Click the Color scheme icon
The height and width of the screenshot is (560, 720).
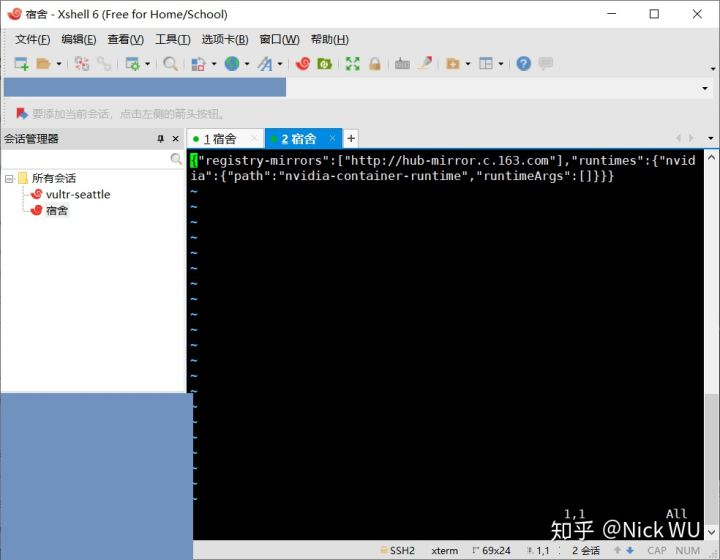click(x=198, y=63)
